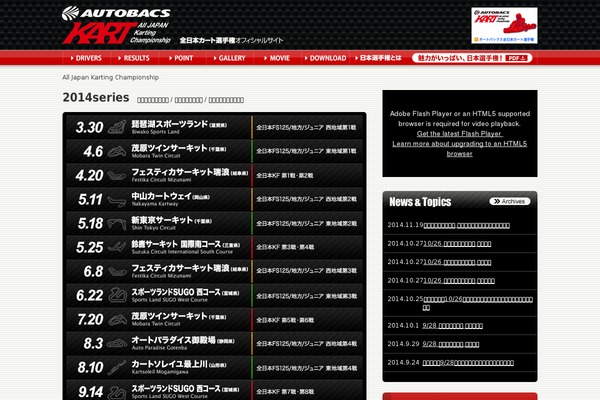Click the 7.20 Mobara Twin Circuit track icon
600x400 pixels.
click(x=117, y=319)
